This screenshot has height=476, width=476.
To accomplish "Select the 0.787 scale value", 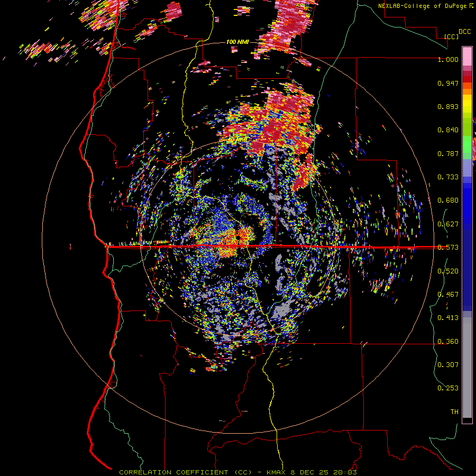I will [448, 153].
